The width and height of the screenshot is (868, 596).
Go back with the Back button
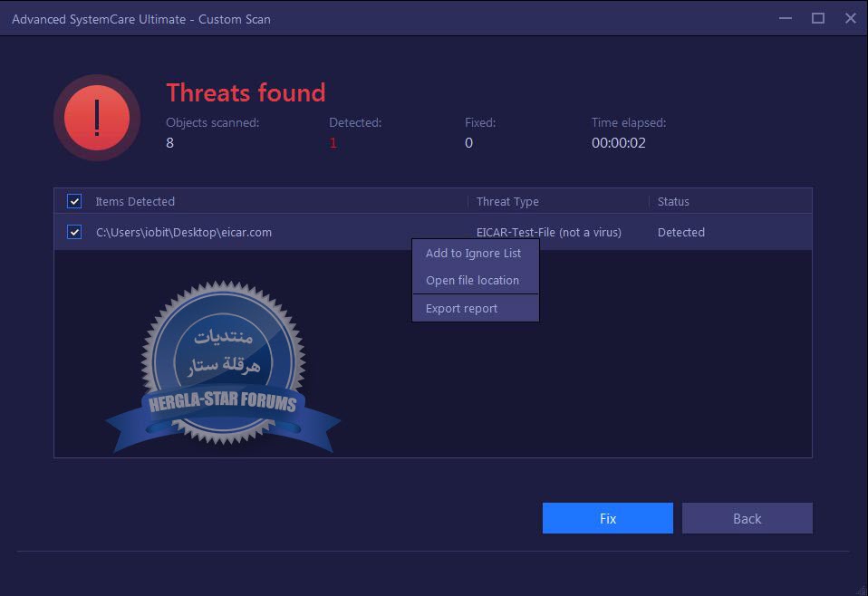click(747, 518)
